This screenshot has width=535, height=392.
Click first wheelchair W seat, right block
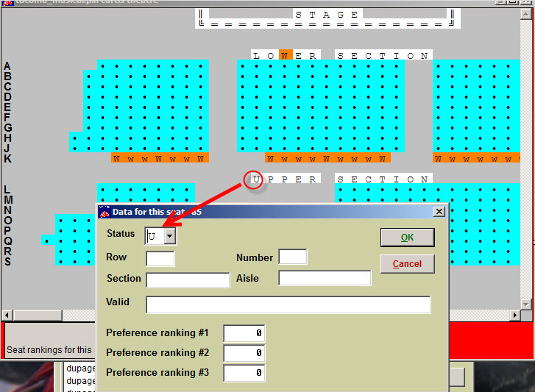coord(438,159)
